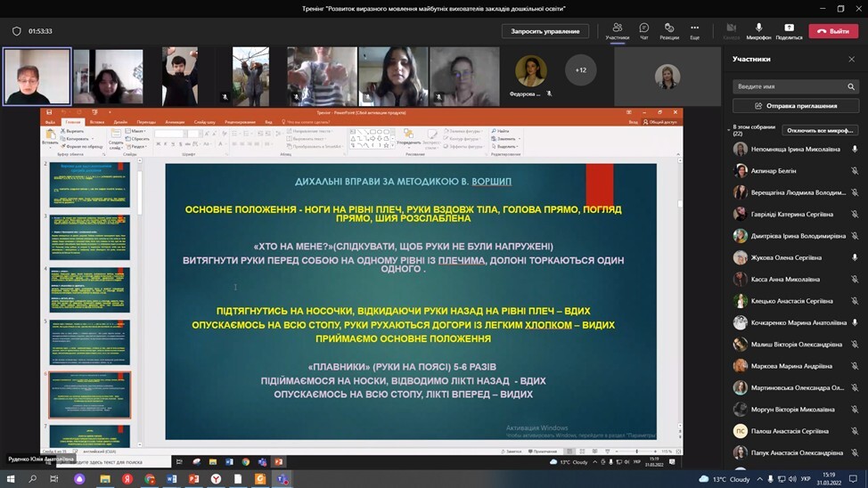868x488 pixels.
Task: Toggle the Камера camera button
Action: coord(732,31)
